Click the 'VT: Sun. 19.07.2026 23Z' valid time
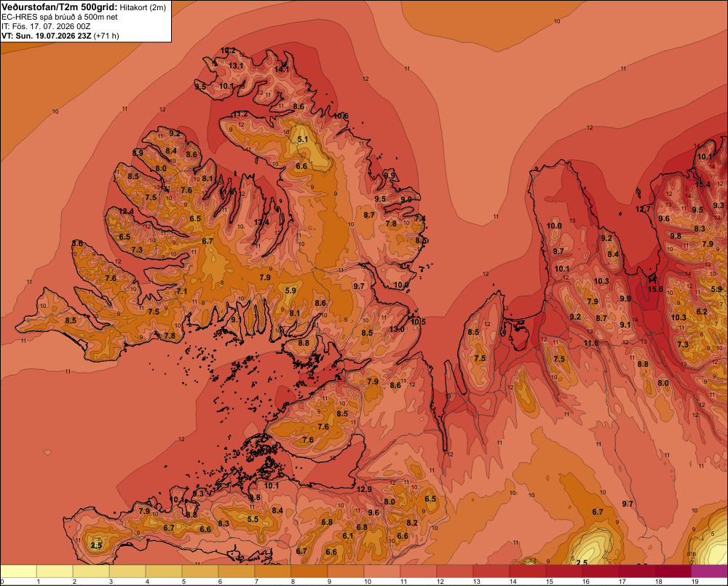The width and height of the screenshot is (728, 586). click(x=47, y=36)
